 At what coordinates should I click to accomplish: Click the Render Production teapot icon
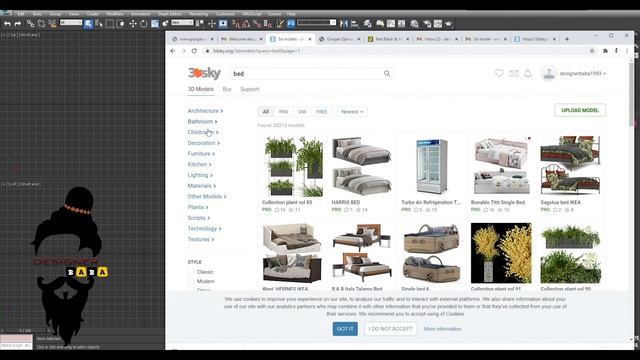(449, 24)
